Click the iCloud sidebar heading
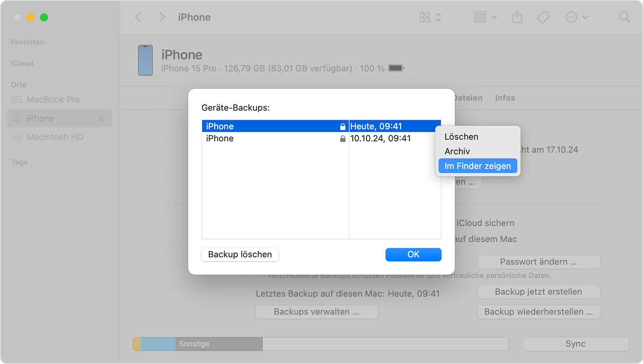The image size is (643, 364). tap(22, 63)
